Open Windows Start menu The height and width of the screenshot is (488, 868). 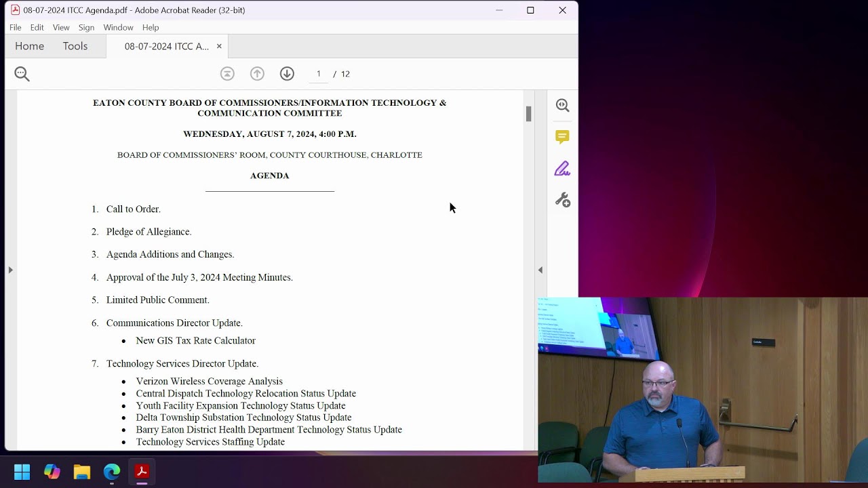22,472
